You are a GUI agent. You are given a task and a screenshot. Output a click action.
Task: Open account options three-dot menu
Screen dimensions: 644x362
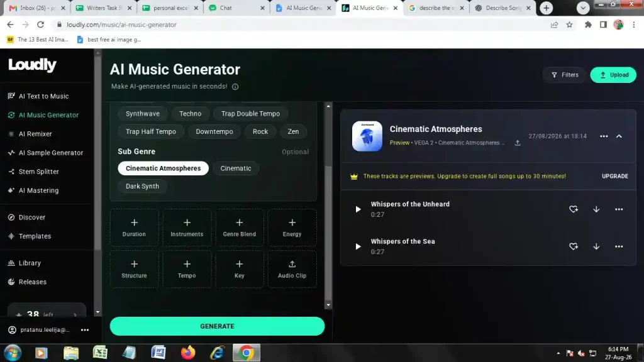[85, 330]
